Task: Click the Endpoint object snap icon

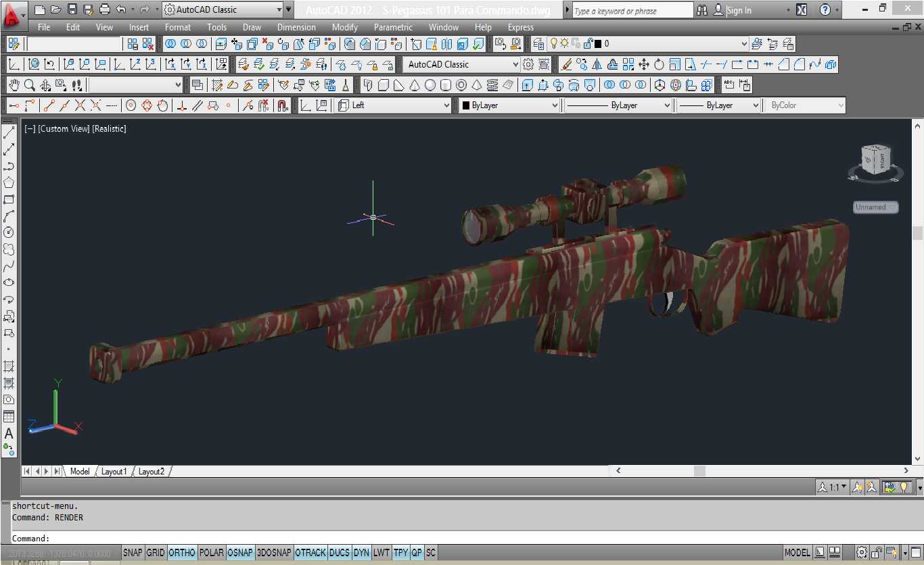Action: (x=48, y=105)
